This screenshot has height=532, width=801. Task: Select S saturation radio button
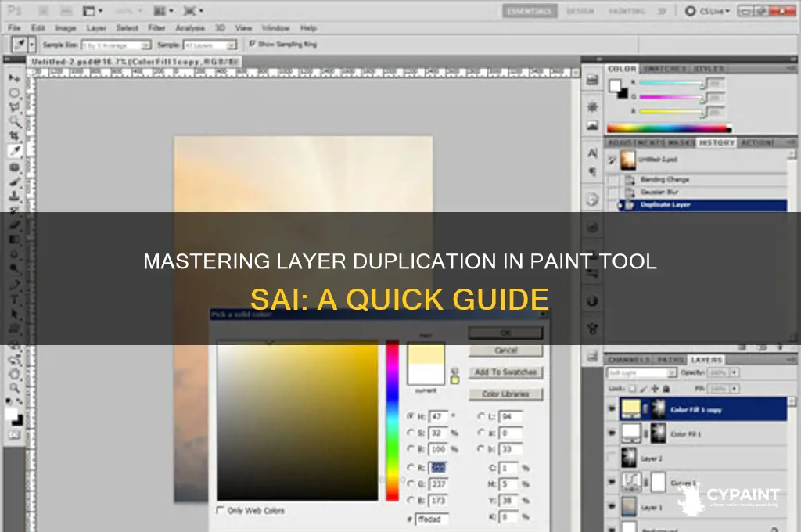coord(410,433)
